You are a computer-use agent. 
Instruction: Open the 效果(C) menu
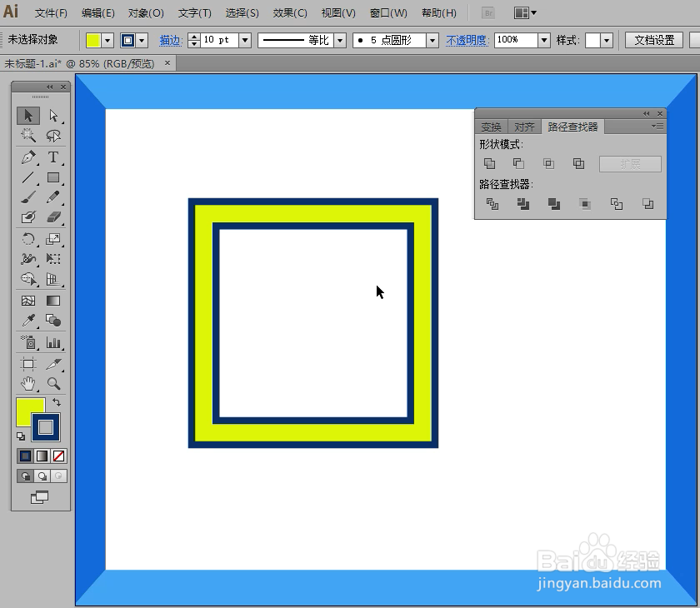(x=290, y=13)
